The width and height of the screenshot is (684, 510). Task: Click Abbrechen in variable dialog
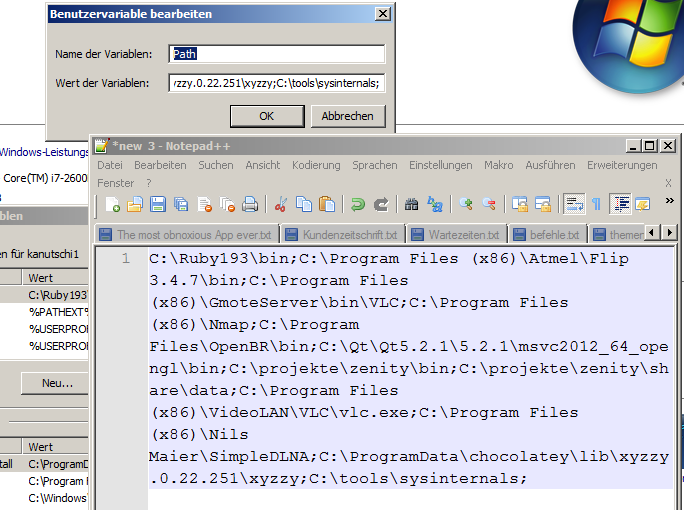point(348,116)
